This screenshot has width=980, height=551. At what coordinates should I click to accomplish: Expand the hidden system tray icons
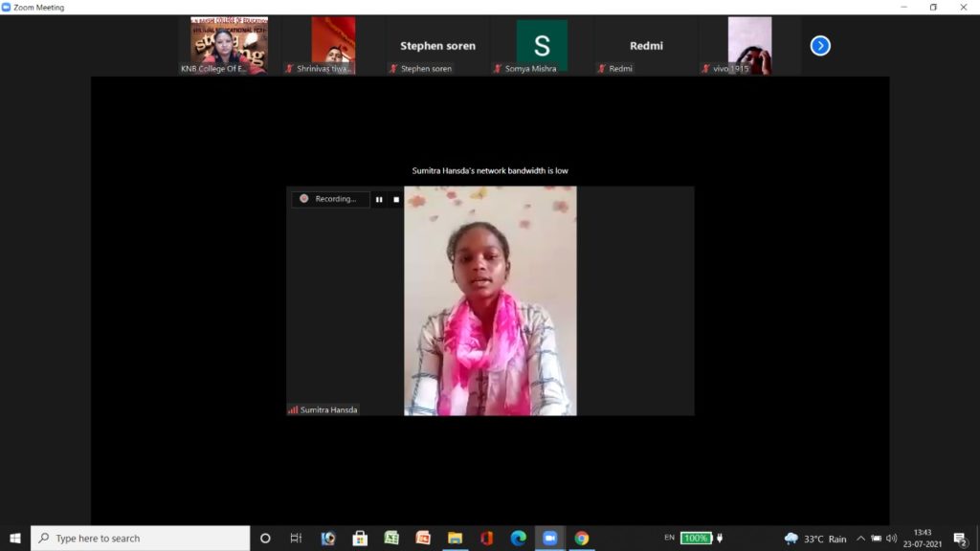click(x=860, y=538)
